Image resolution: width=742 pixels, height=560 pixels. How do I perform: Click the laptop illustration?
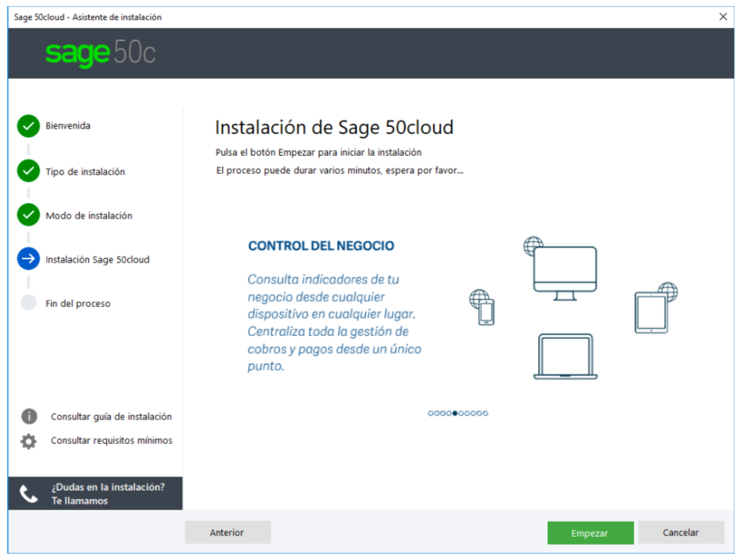pyautogui.click(x=565, y=357)
